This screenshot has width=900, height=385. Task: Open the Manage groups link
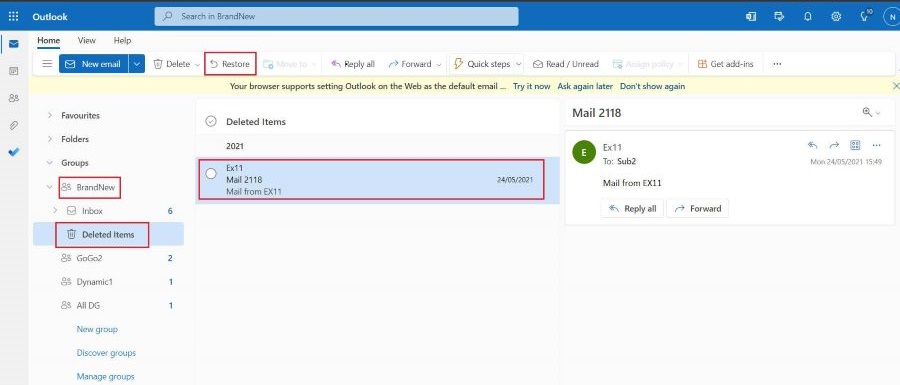(106, 377)
